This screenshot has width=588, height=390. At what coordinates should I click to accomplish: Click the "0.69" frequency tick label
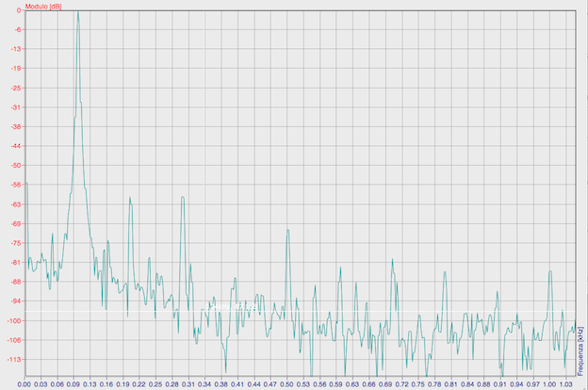tap(385, 384)
